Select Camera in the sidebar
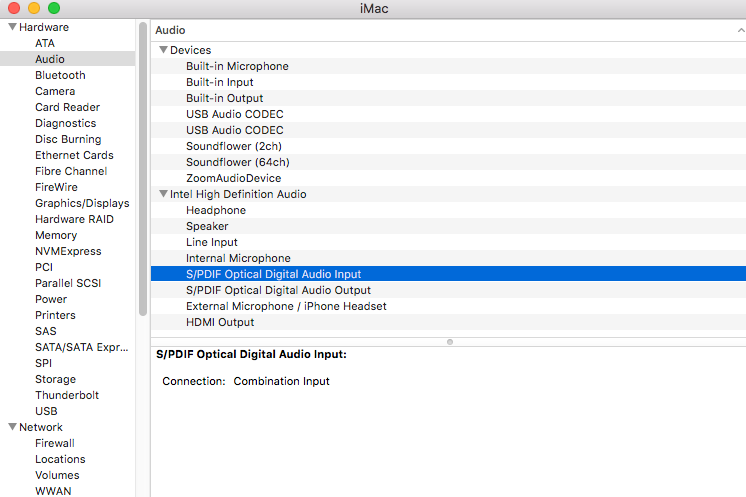Image resolution: width=746 pixels, height=497 pixels. click(55, 91)
